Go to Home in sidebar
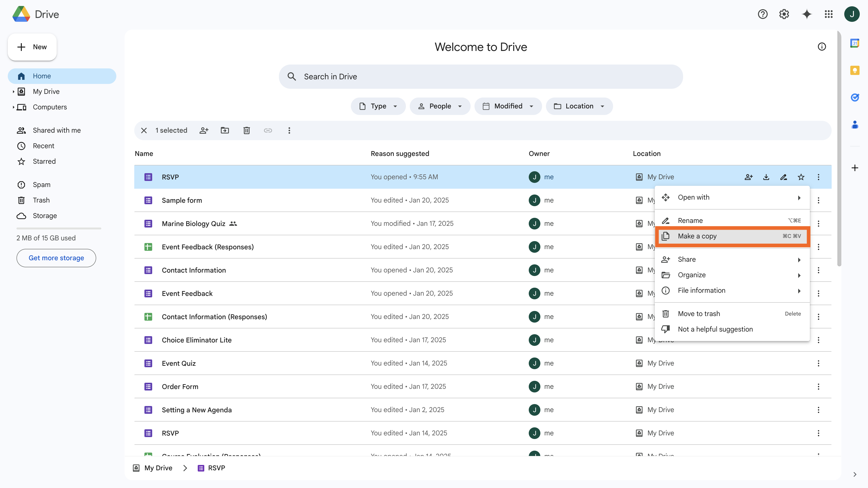This screenshot has height=488, width=868. tap(62, 76)
